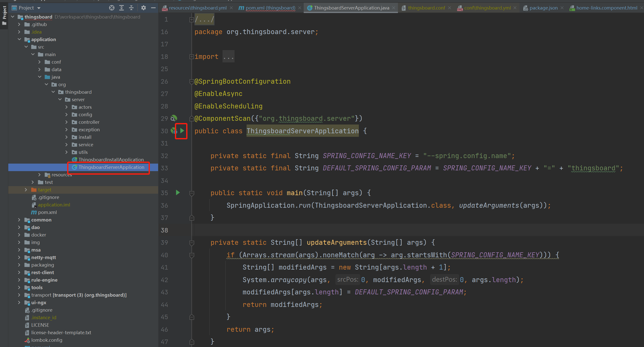Click the Spring bean gutter icon on line 29
Image resolution: width=644 pixels, height=347 pixels.
click(174, 118)
